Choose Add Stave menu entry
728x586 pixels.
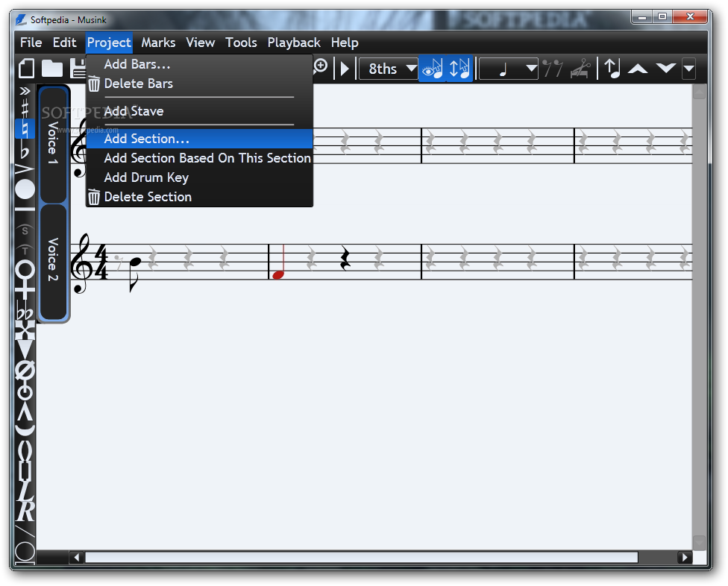tap(200, 111)
